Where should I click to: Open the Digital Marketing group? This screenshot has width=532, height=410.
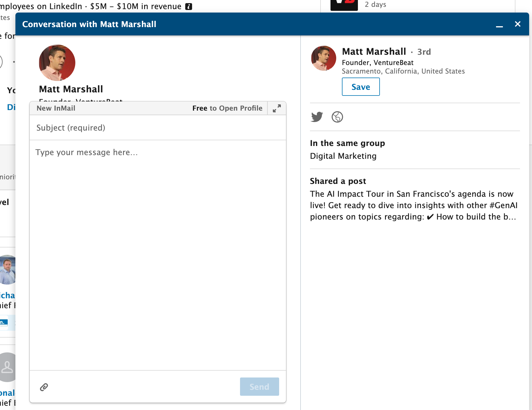point(343,156)
